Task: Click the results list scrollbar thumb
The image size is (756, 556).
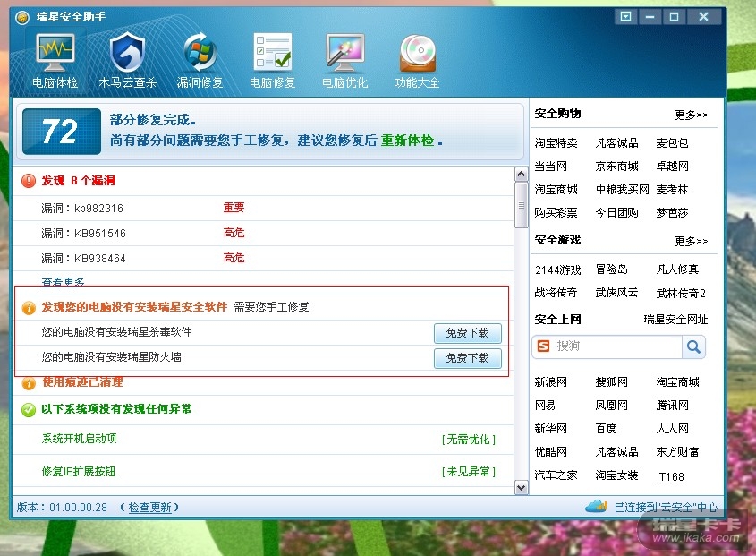Action: tap(522, 205)
